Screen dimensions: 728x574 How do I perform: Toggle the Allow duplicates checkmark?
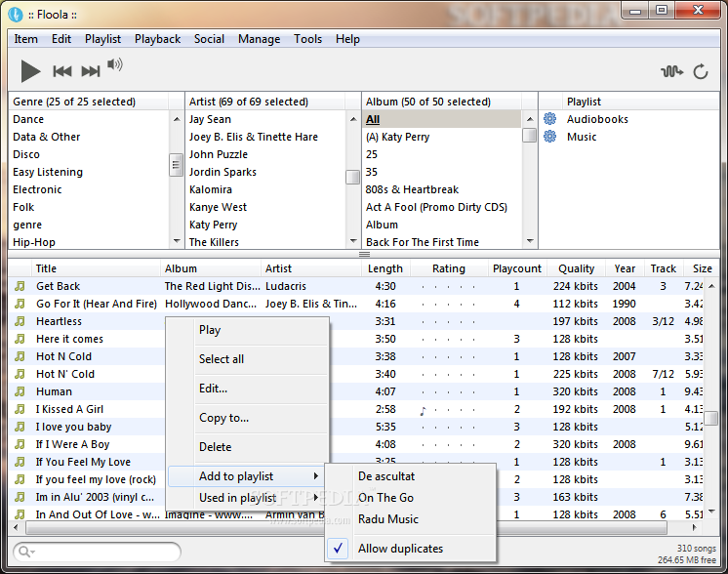tap(339, 549)
